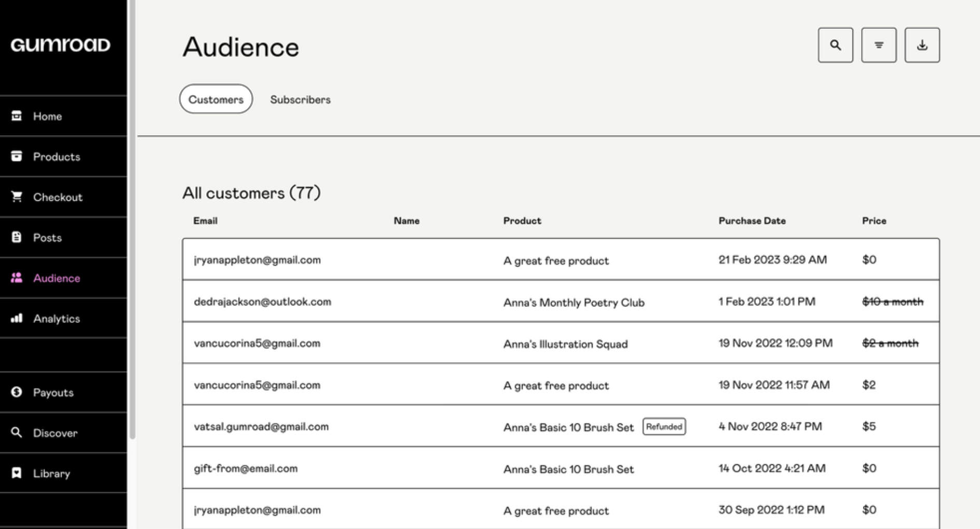This screenshot has width=980, height=529.
Task: Open the Discover magnifier icon in sidebar
Action: 16,433
